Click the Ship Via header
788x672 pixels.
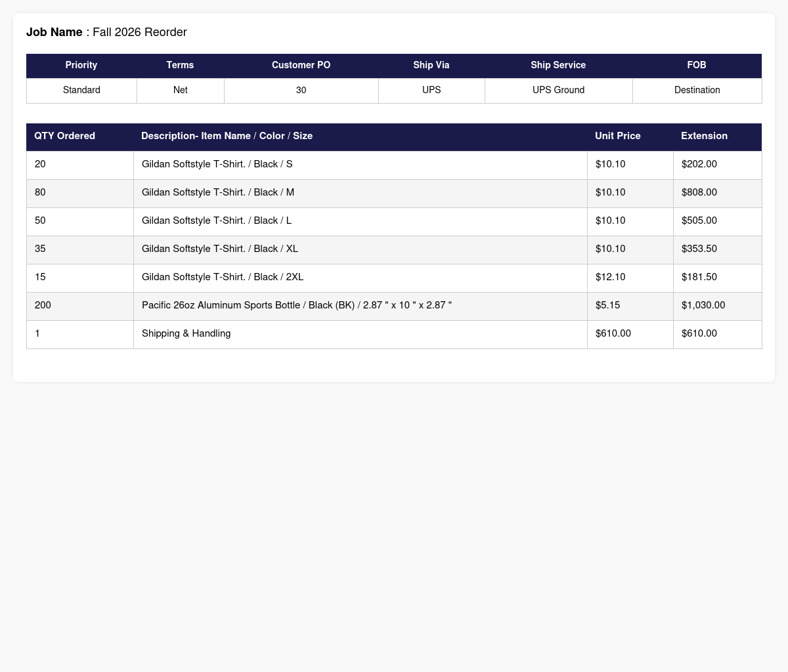tap(431, 66)
